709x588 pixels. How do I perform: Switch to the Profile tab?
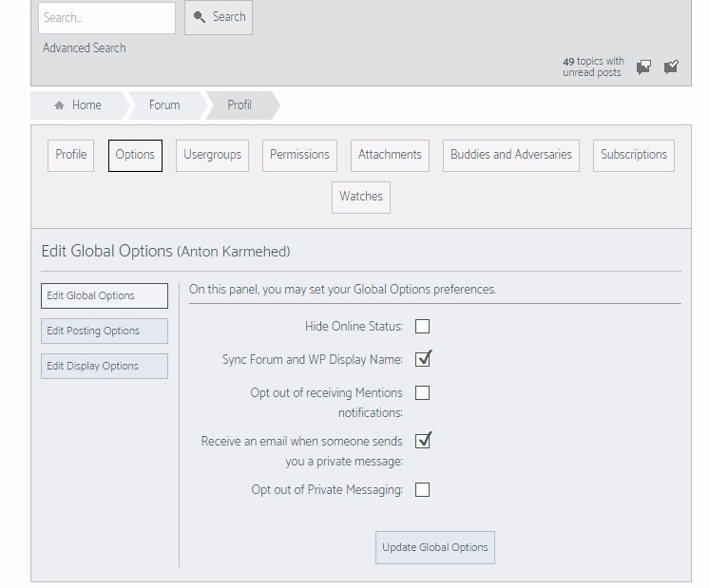[71, 155]
